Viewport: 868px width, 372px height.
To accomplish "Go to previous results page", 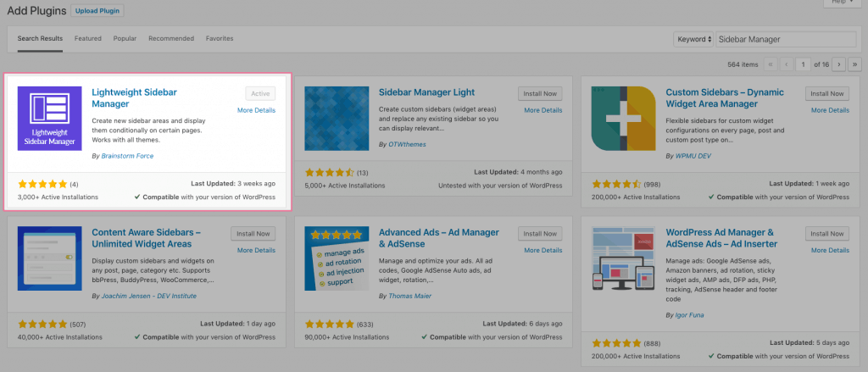I will coord(787,64).
